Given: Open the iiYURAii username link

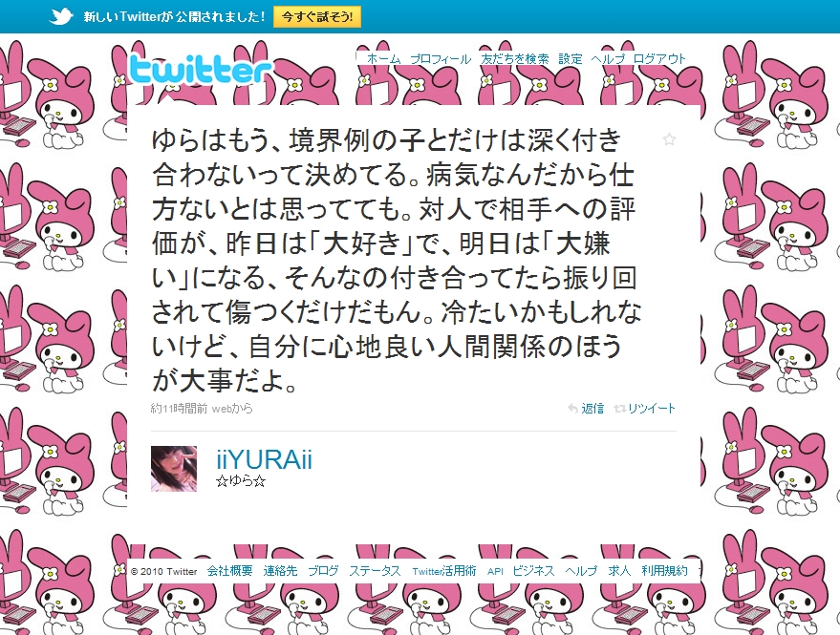Looking at the screenshot, I should [x=264, y=460].
